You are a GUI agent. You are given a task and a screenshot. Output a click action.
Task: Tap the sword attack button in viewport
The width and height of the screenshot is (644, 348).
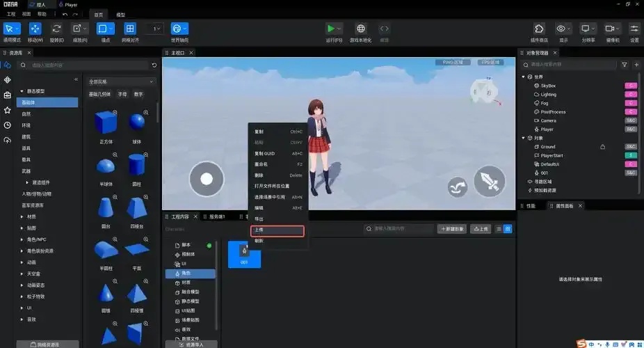(490, 182)
